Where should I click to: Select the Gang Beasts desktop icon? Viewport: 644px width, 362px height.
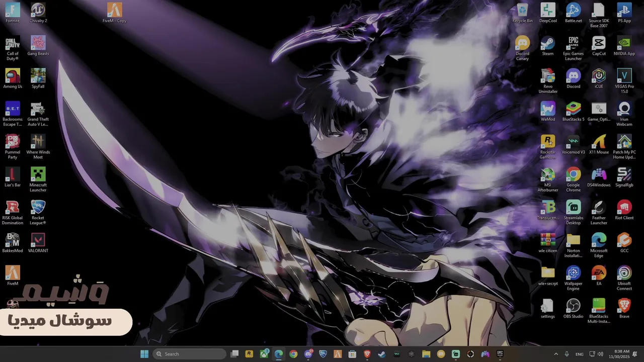coord(38,46)
